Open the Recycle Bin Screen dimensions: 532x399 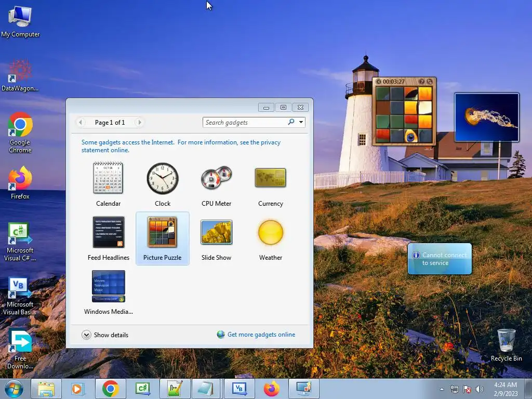[x=506, y=345]
